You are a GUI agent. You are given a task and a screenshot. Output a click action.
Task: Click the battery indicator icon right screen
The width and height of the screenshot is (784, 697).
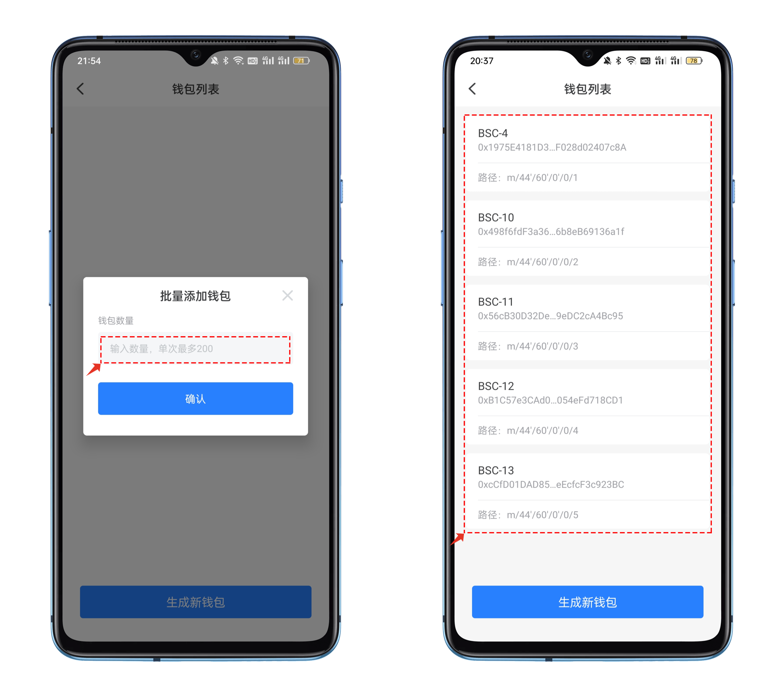(708, 61)
